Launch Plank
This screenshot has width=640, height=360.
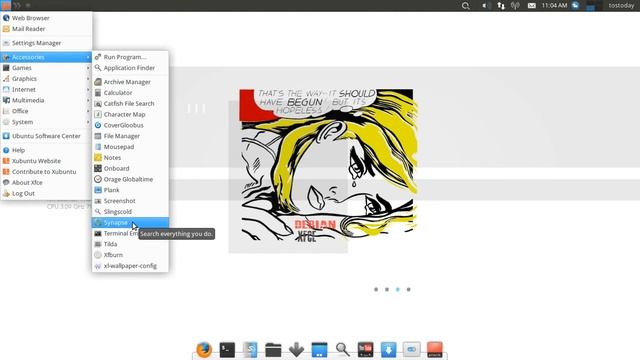coord(130,190)
